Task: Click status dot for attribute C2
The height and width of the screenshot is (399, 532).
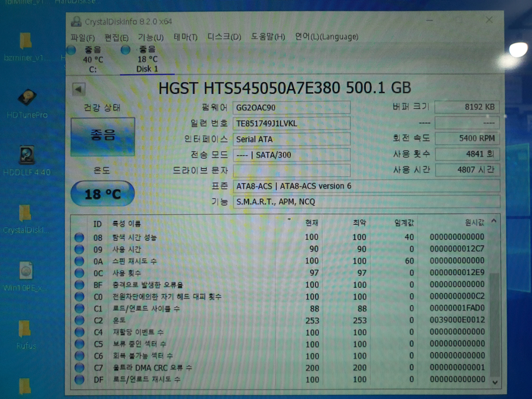Action: coord(79,320)
